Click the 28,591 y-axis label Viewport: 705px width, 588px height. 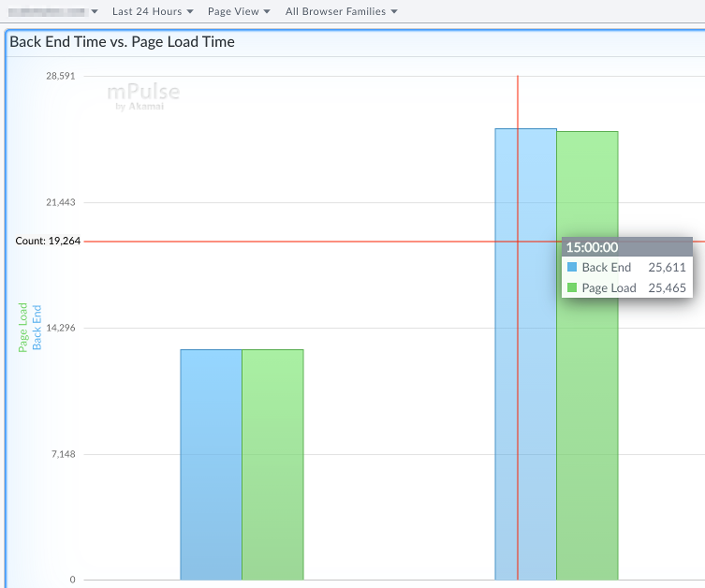[61, 76]
